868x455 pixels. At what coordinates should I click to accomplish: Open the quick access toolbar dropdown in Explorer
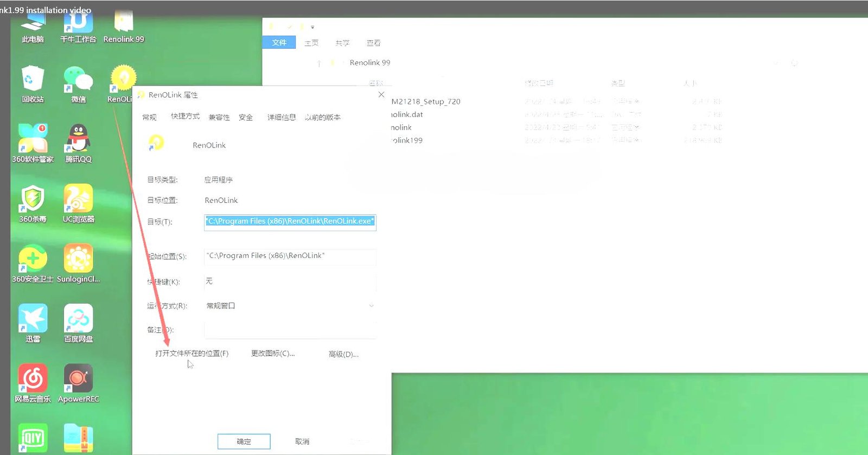coord(312,27)
